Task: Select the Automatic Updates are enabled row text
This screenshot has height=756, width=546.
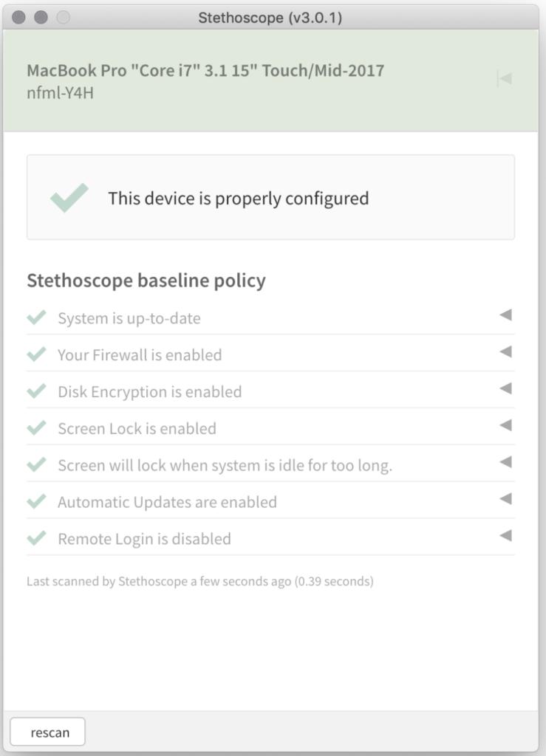Action: 167,502
